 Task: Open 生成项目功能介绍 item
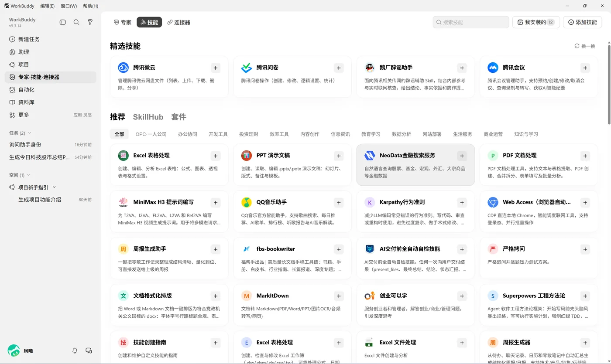pos(51,200)
